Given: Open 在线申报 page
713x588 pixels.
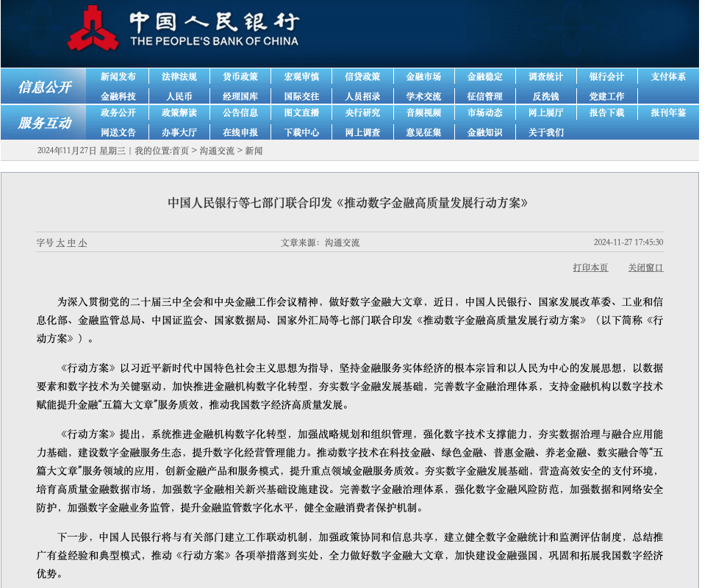Looking at the screenshot, I should pos(240,132).
